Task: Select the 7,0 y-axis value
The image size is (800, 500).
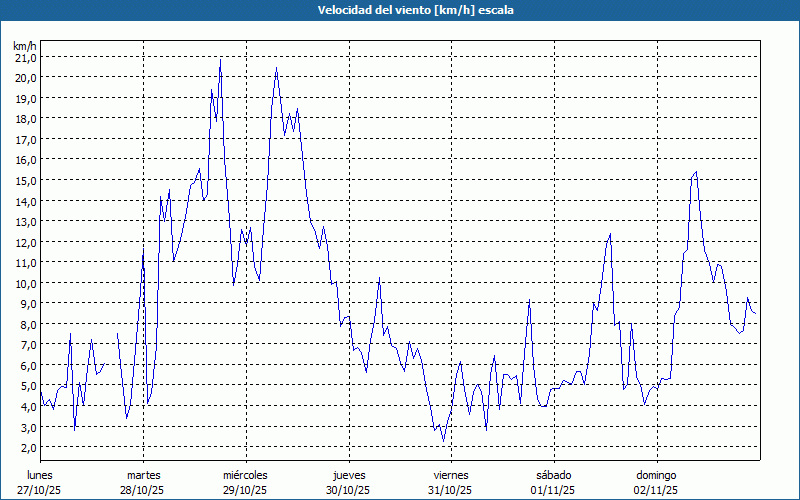Action: pyautogui.click(x=28, y=345)
